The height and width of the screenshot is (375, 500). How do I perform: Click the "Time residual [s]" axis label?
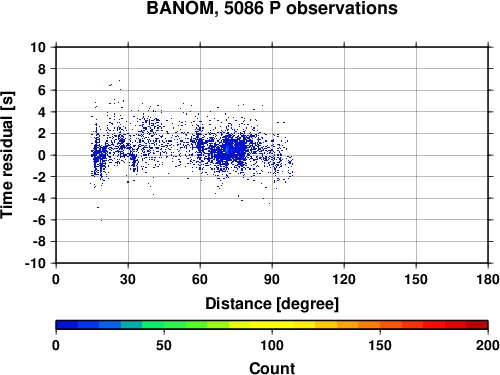pyautogui.click(x=7, y=155)
